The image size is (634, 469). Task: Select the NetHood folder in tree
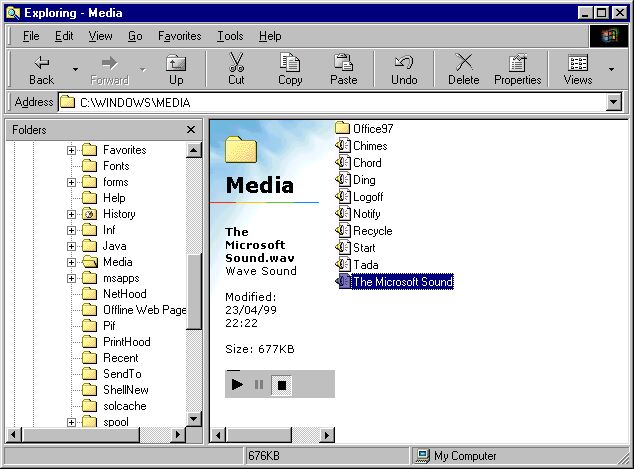[x=114, y=294]
